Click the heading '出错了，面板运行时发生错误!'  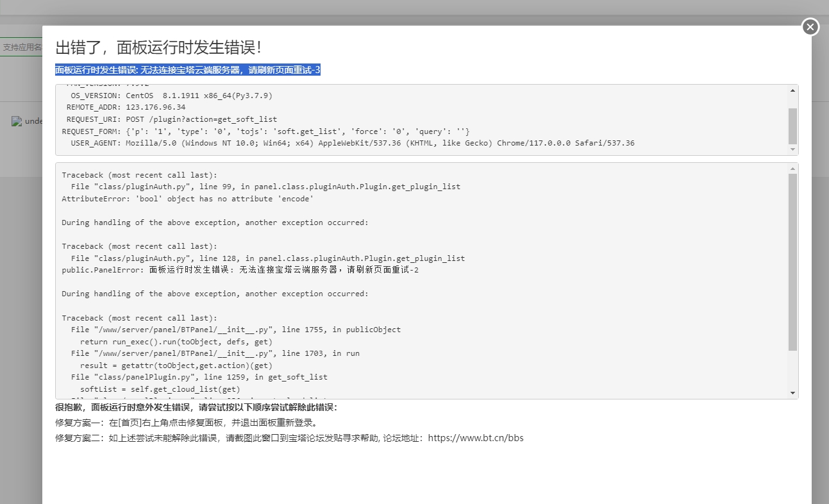point(158,47)
